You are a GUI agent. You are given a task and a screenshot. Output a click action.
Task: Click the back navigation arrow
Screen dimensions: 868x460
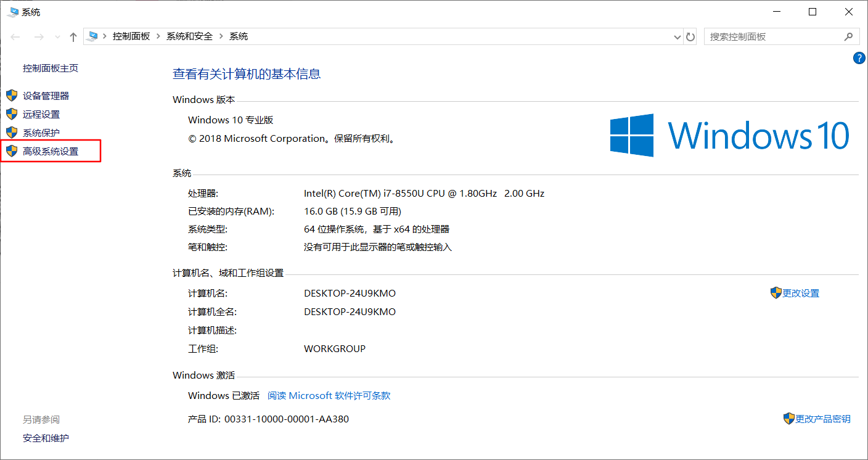point(15,36)
